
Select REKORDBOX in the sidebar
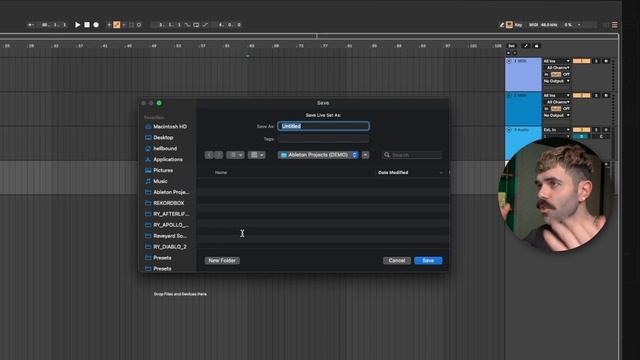[165, 203]
